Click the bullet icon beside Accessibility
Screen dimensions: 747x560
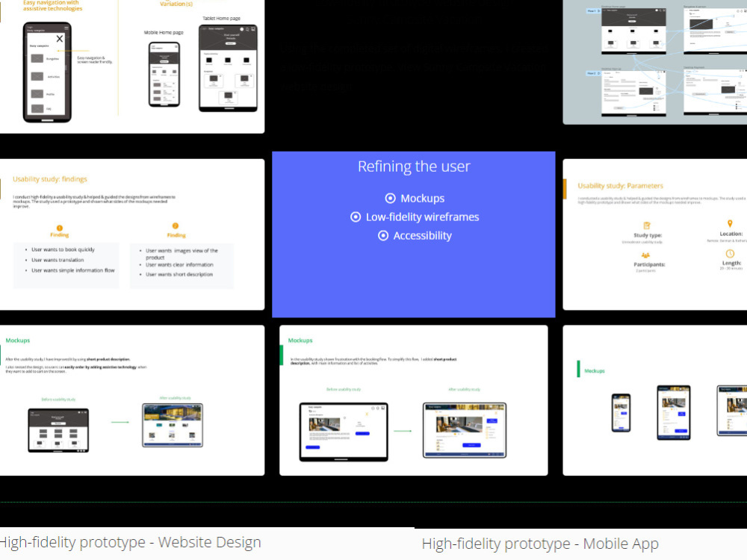(383, 236)
